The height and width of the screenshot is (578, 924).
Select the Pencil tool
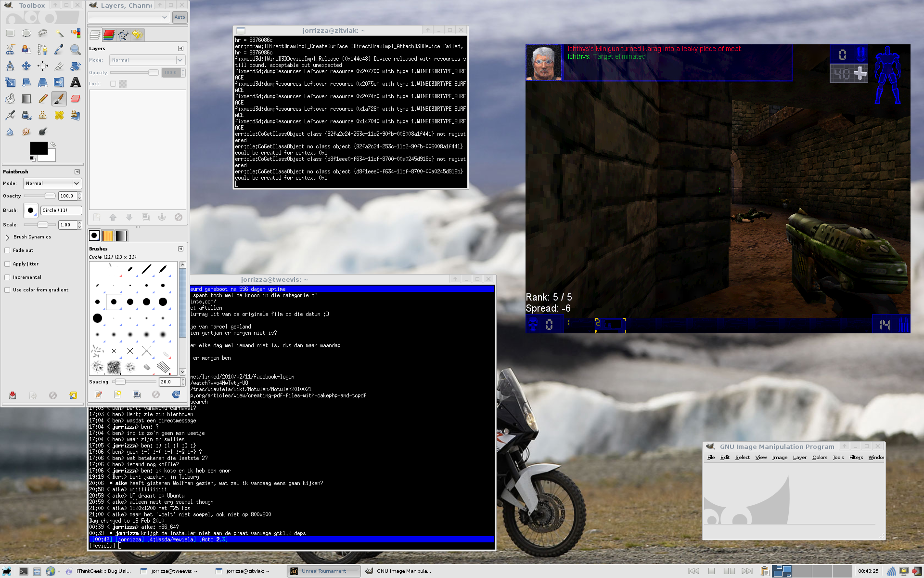click(43, 99)
